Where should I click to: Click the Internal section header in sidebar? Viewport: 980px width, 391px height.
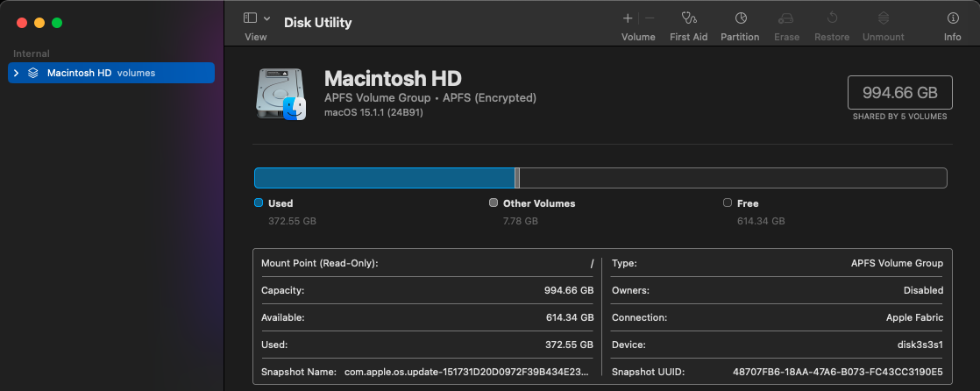pyautogui.click(x=32, y=53)
